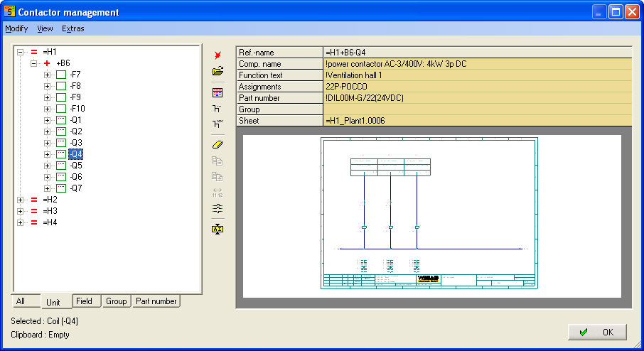Click the lower grayed paste icon
The image size is (644, 351).
218,176
